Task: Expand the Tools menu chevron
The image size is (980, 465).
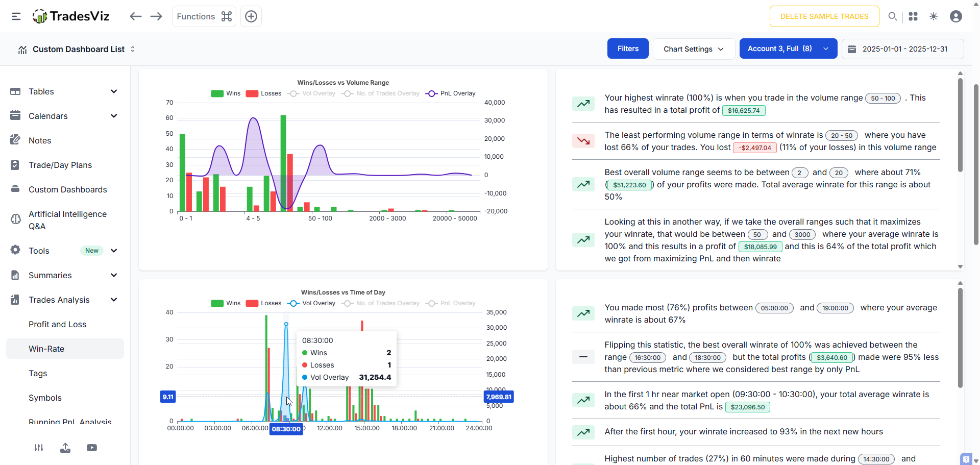Action: 114,251
